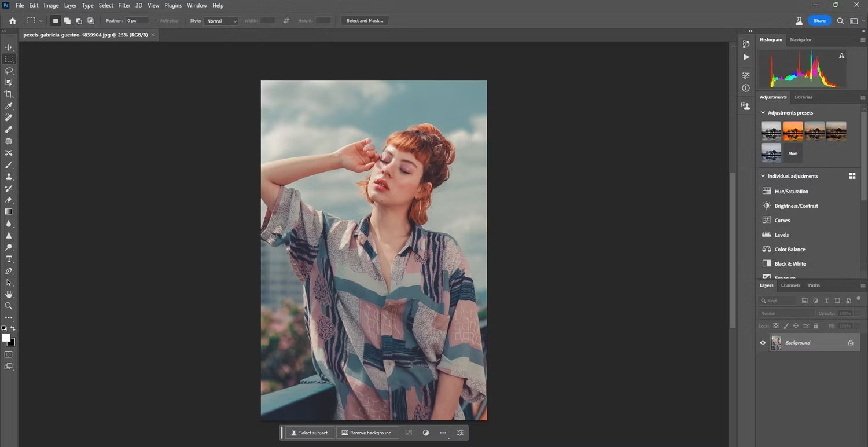Click the Home icon in options bar
The height and width of the screenshot is (447, 868).
coord(13,21)
